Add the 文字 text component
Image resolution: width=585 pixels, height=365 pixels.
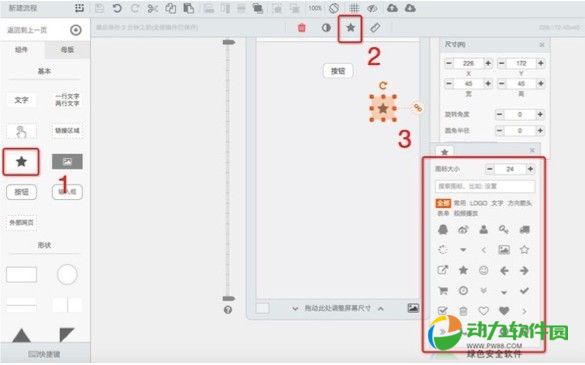click(x=21, y=100)
